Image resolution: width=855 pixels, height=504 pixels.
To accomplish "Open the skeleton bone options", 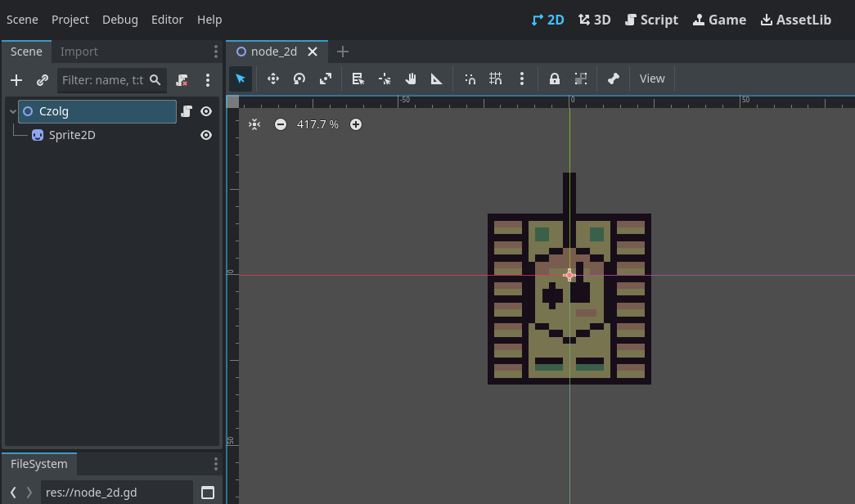I will tap(613, 79).
